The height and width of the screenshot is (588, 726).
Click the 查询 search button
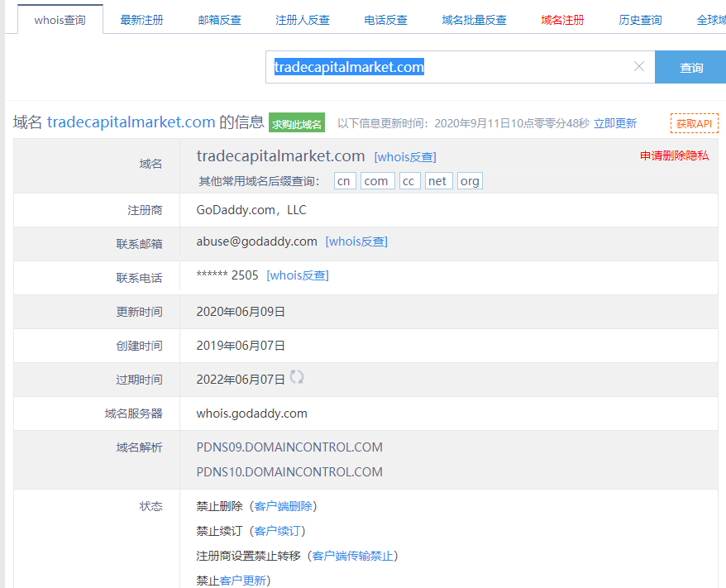690,68
